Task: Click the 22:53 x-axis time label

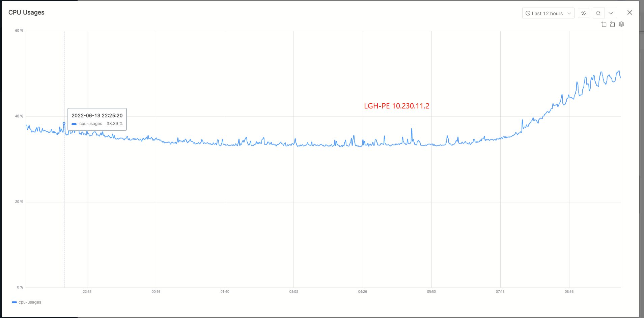Action: (87, 292)
